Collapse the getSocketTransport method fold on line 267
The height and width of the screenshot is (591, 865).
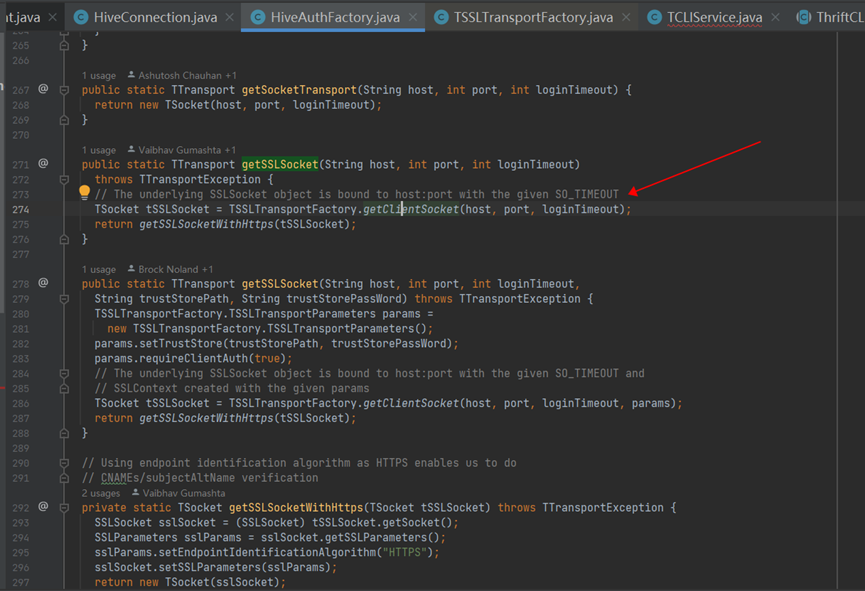click(x=65, y=90)
